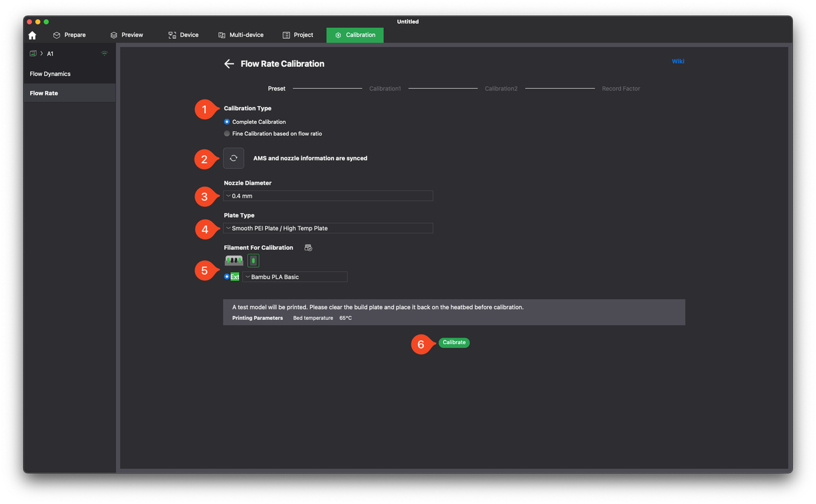Select Flow Dynamics in the sidebar
Screen dimensions: 816x504
coord(50,74)
